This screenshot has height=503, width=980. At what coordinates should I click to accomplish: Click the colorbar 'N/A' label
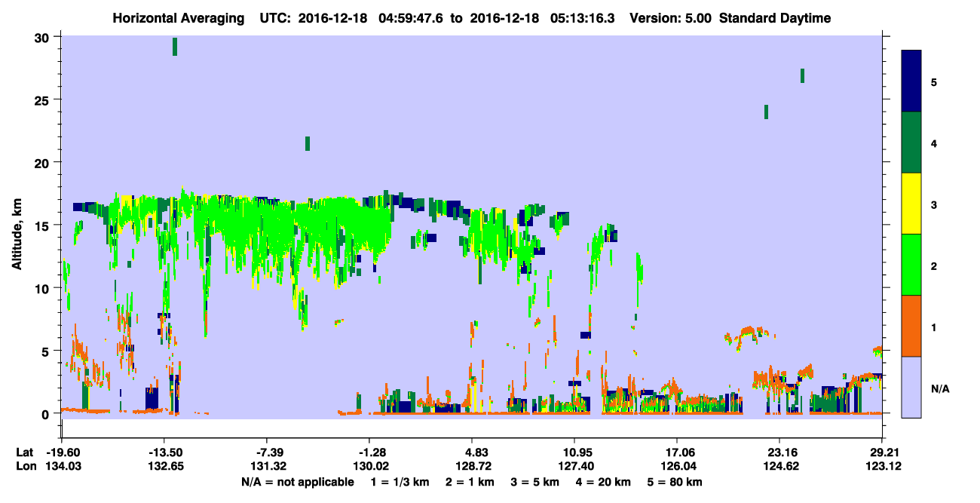939,388
